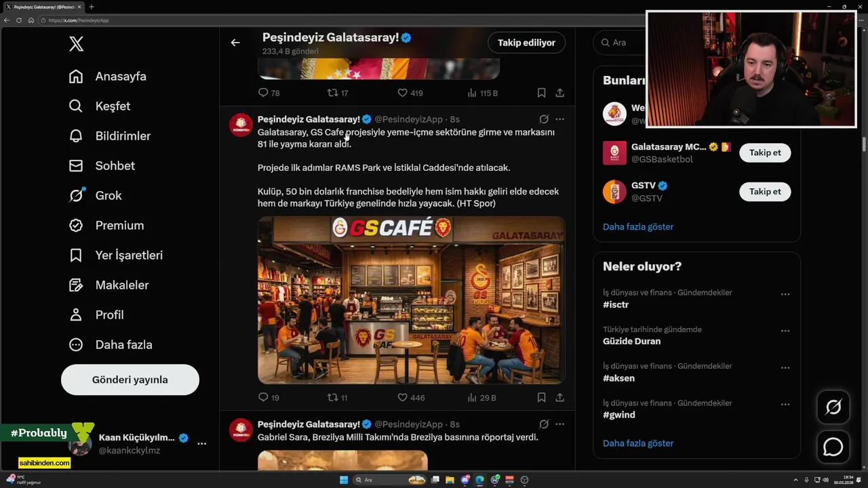
Task: Click the X logo in the sidebar
Action: [x=76, y=44]
